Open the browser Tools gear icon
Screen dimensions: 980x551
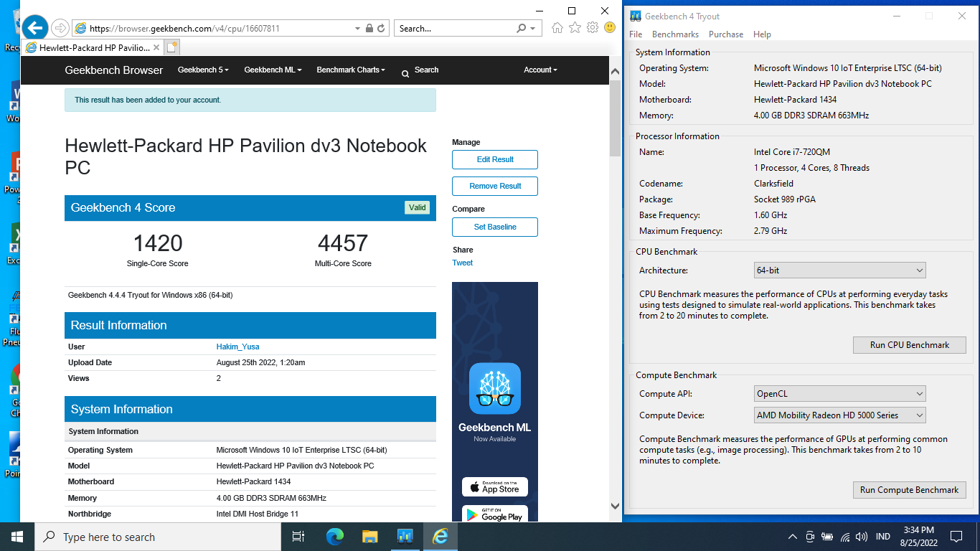[593, 28]
